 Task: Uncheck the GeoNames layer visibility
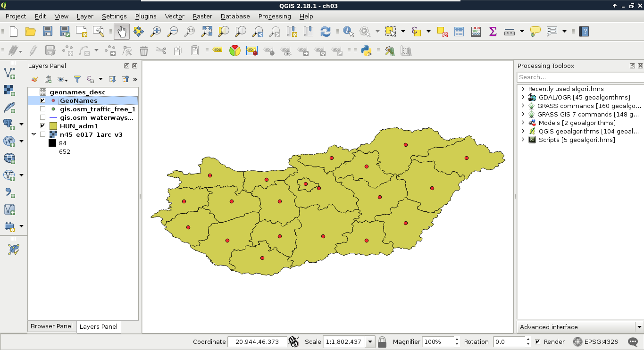[x=43, y=100]
